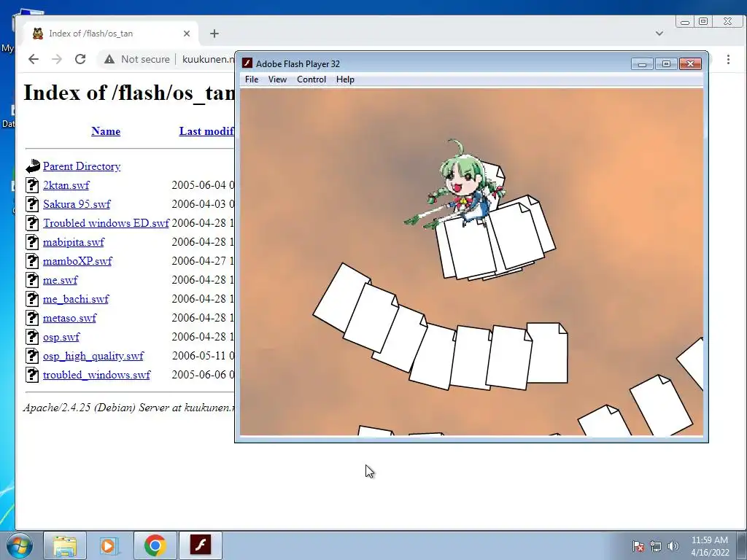This screenshot has height=560, width=747.
Task: Open the osp.swf link
Action: click(x=61, y=337)
